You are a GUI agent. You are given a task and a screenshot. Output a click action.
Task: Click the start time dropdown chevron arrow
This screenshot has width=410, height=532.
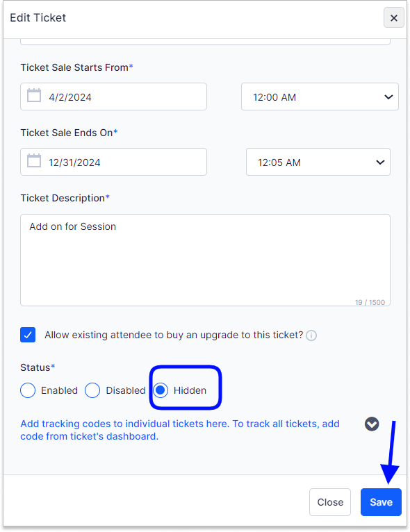coord(388,97)
